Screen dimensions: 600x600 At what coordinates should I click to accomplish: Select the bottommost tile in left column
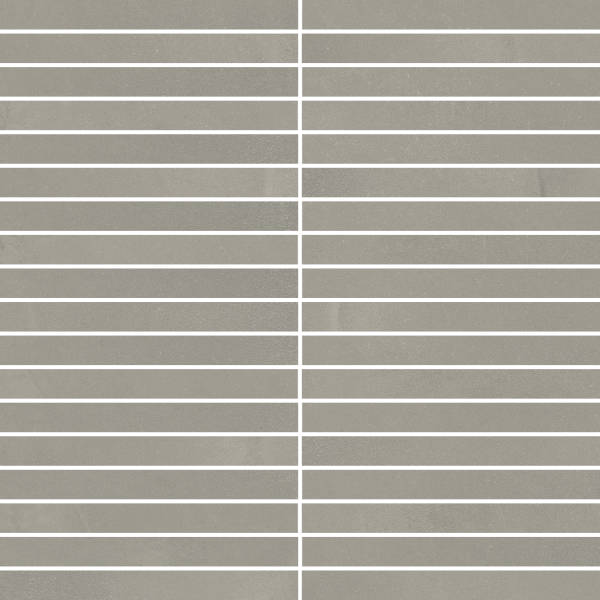(150, 585)
